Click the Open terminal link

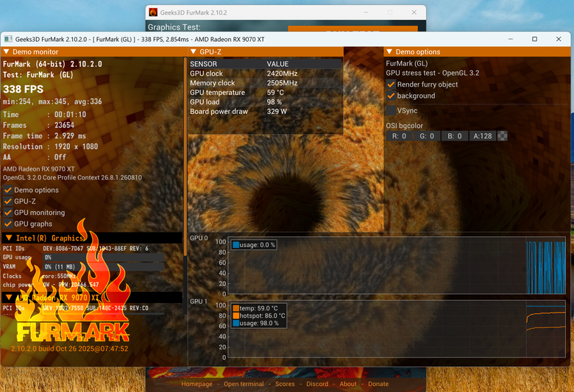coord(244,384)
